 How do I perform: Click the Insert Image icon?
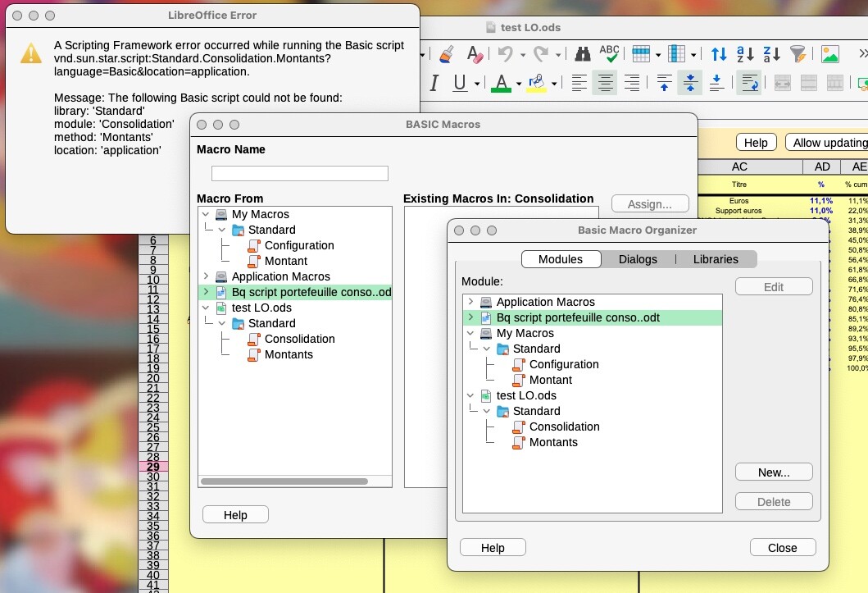(x=829, y=53)
